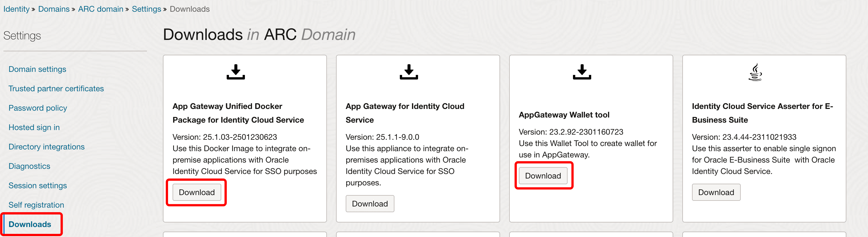Select Diagnostics in the sidebar

click(29, 166)
